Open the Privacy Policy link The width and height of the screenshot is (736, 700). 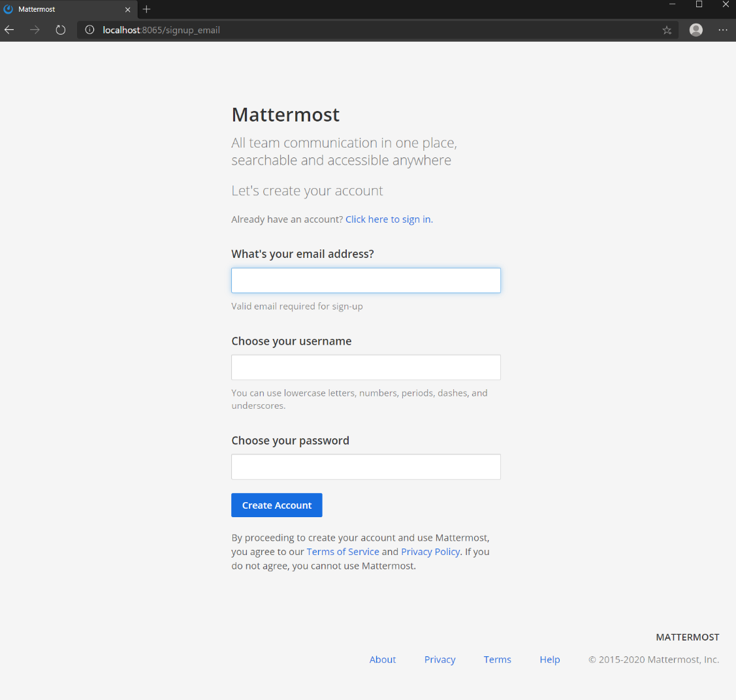430,552
